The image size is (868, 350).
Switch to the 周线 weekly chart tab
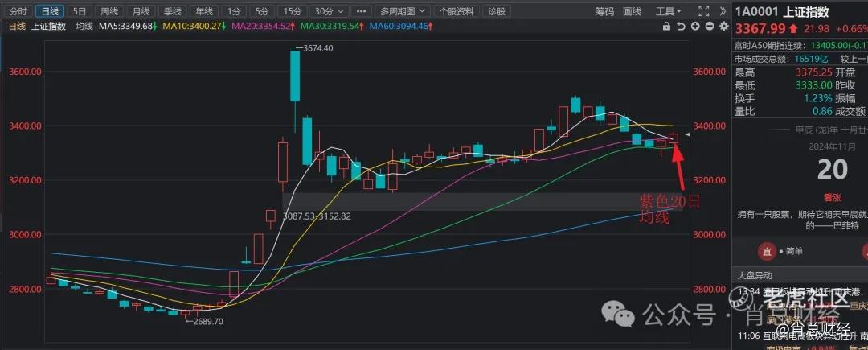[x=109, y=11]
